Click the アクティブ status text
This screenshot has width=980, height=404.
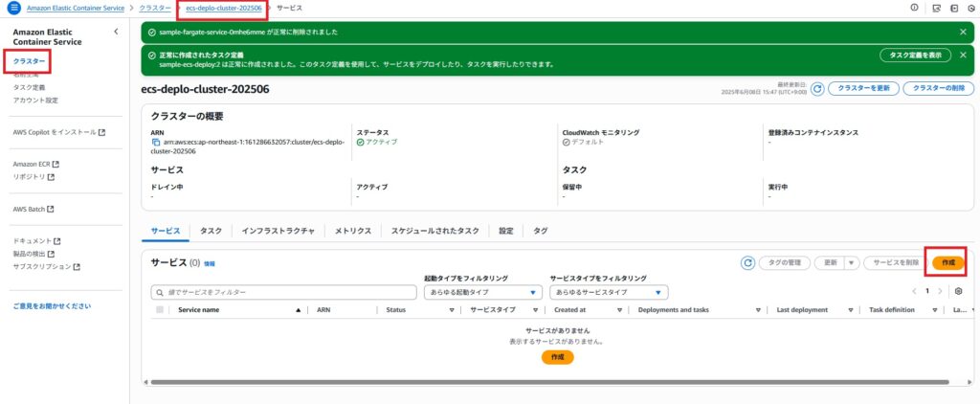(381, 142)
